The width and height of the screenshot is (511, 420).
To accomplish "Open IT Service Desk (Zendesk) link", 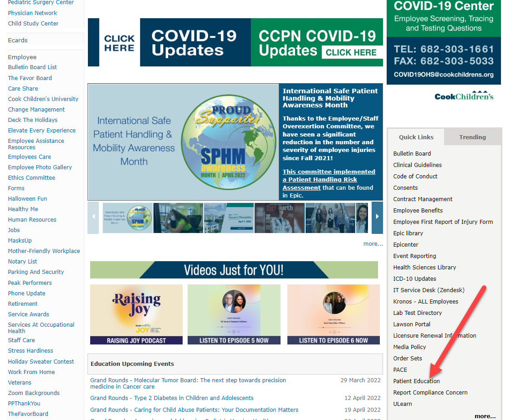I will pyautogui.click(x=429, y=290).
